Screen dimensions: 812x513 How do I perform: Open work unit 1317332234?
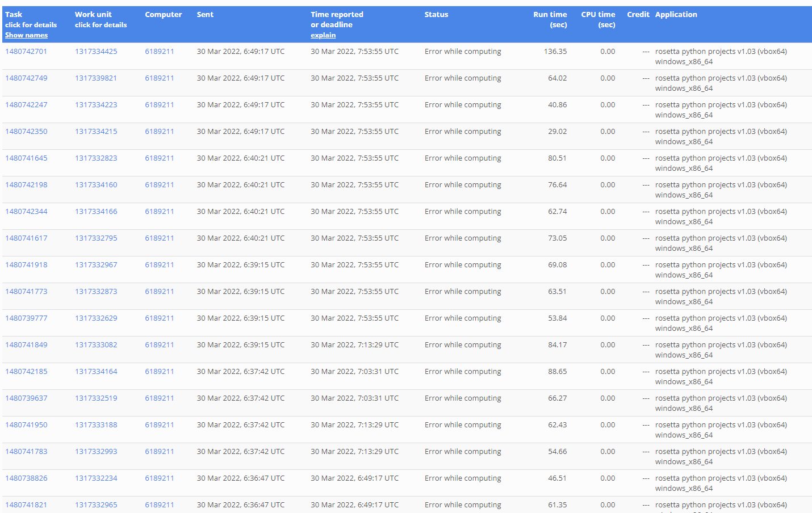96,478
